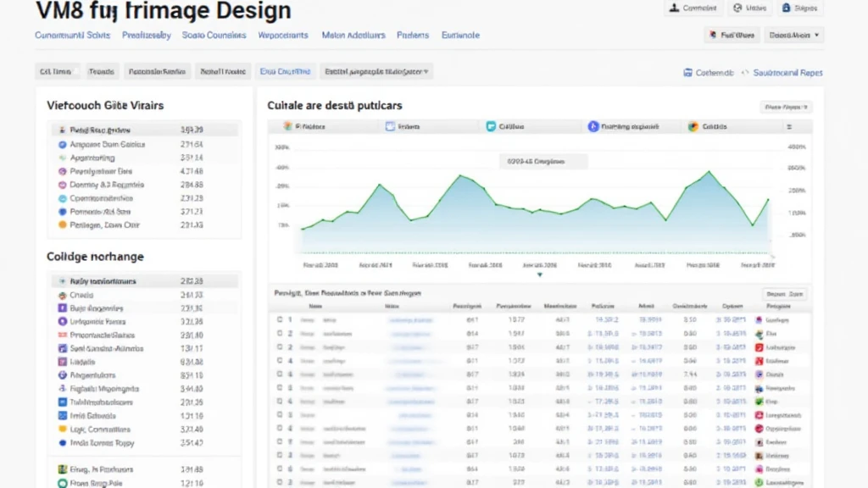Click the lock icon in the top-right header

[x=786, y=8]
